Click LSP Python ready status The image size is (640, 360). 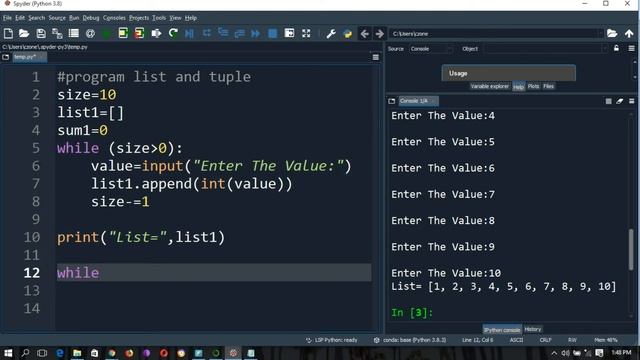coord(332,340)
